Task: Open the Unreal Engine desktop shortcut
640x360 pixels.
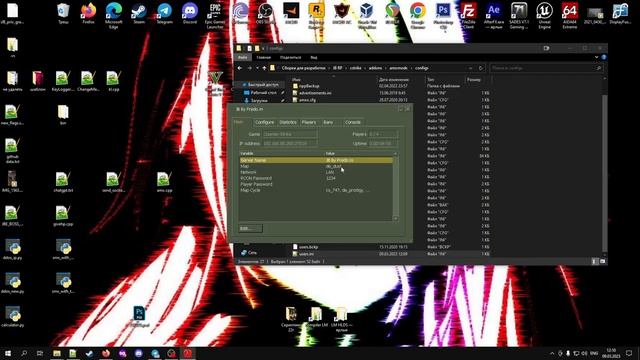Action: tap(544, 16)
